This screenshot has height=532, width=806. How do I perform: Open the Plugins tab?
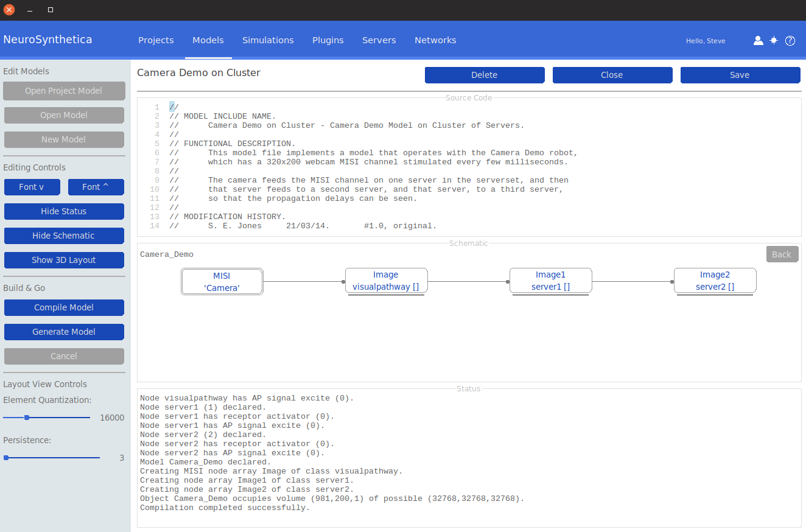(328, 40)
